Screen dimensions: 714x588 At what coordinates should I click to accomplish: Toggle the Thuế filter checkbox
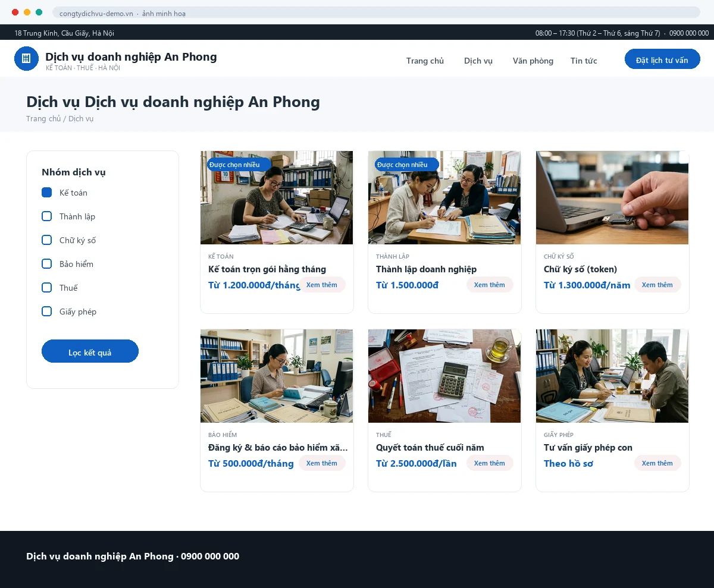47,288
